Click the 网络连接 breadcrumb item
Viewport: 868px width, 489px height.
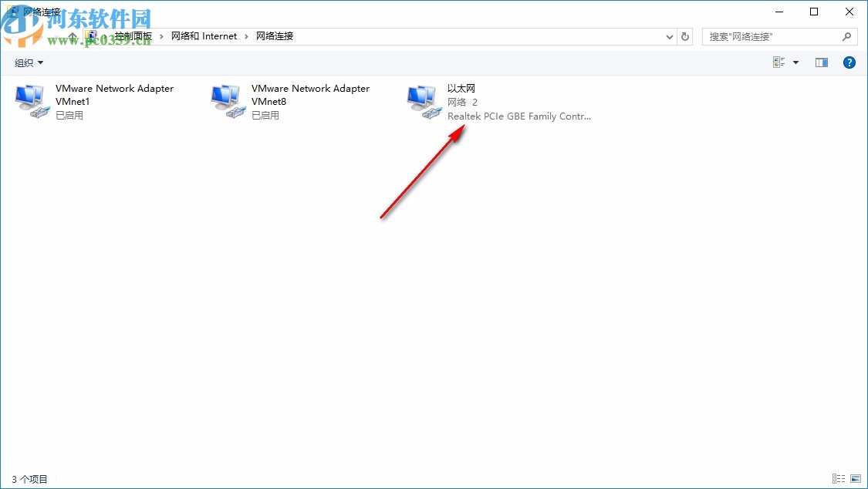click(275, 36)
